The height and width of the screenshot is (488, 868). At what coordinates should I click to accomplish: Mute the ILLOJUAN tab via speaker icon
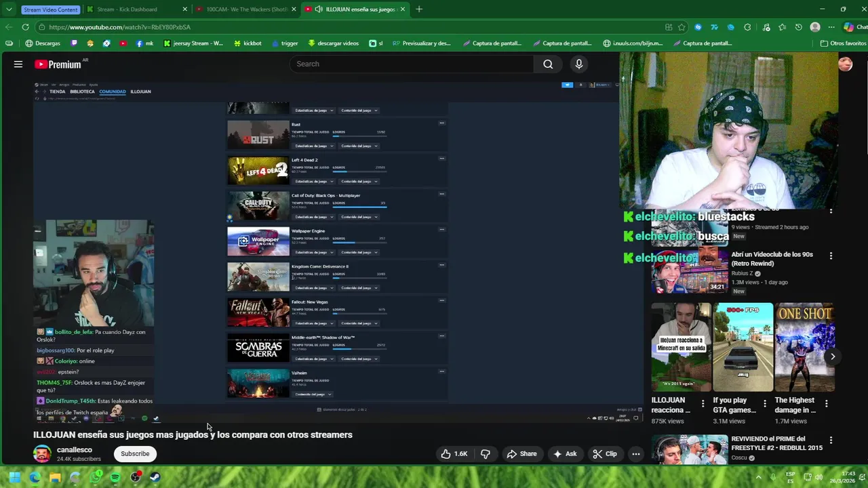tap(319, 9)
